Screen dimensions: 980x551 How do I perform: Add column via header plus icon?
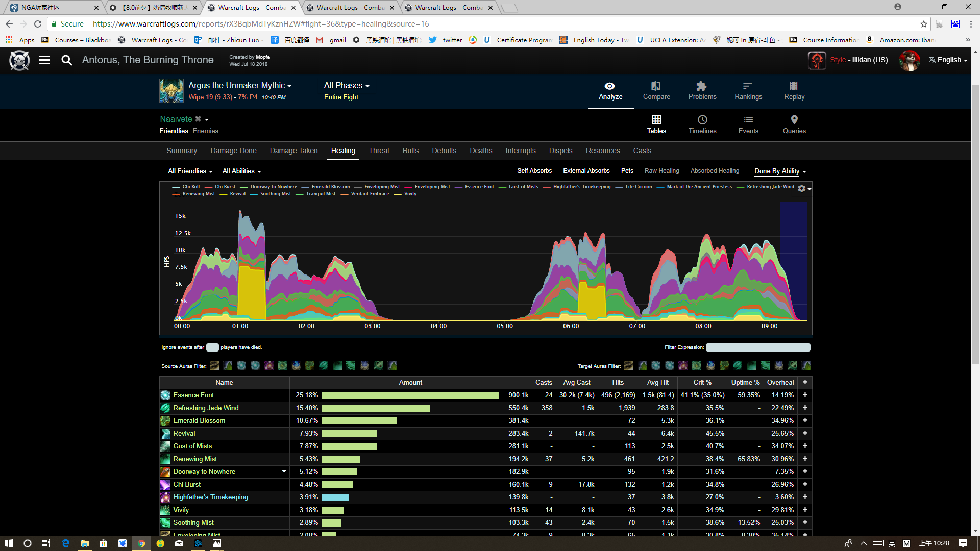point(805,382)
